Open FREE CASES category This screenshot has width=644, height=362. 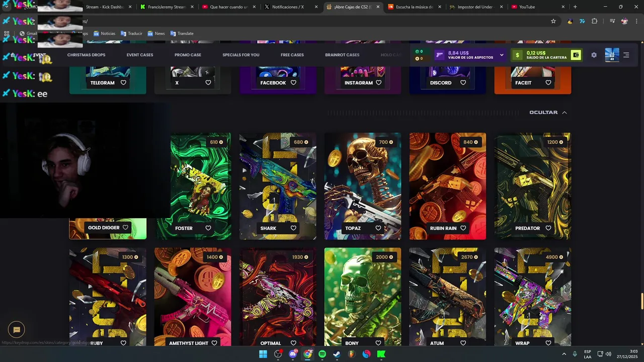(292, 55)
